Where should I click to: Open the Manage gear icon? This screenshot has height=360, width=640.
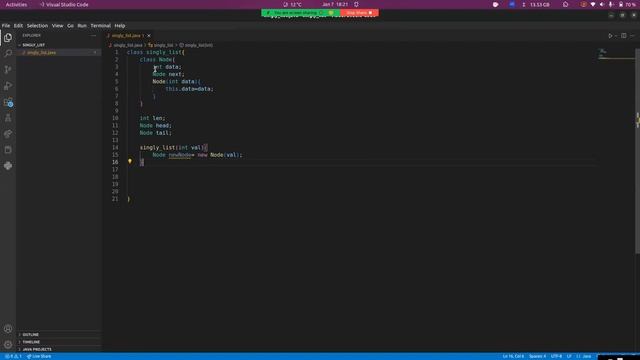(8, 344)
